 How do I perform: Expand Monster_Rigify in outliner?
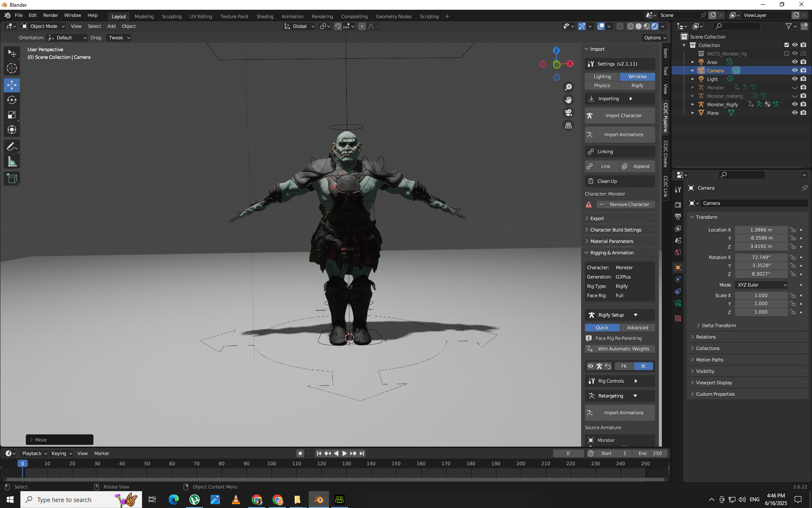[693, 104]
